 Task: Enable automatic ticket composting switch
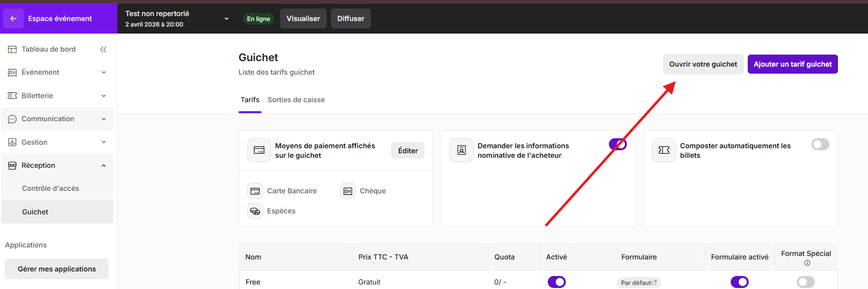[820, 144]
